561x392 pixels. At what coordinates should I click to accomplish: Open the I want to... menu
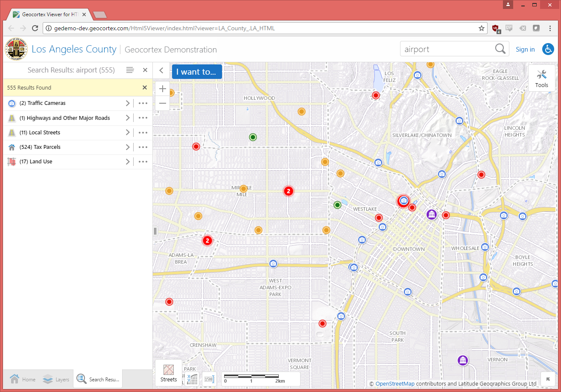point(197,72)
